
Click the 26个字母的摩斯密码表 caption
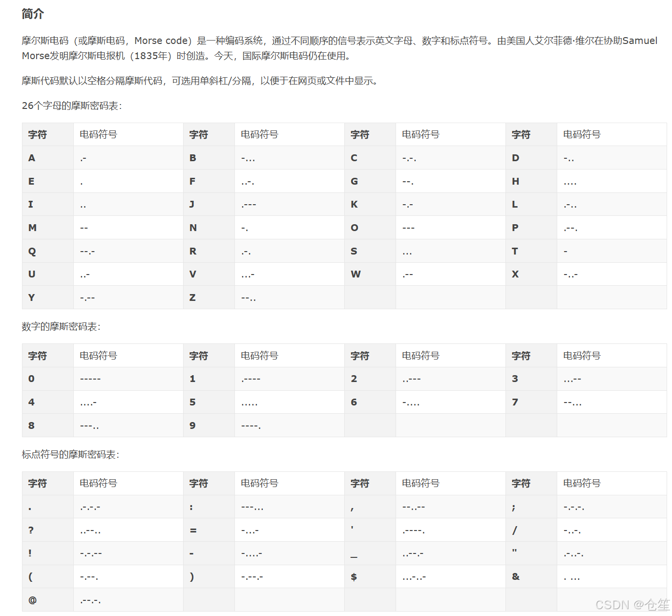[x=72, y=106]
